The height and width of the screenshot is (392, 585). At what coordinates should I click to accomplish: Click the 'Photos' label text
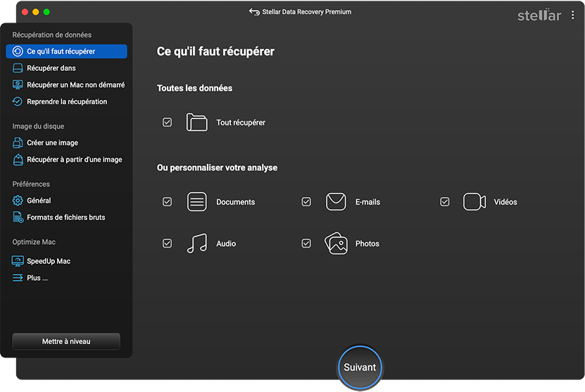pos(367,244)
